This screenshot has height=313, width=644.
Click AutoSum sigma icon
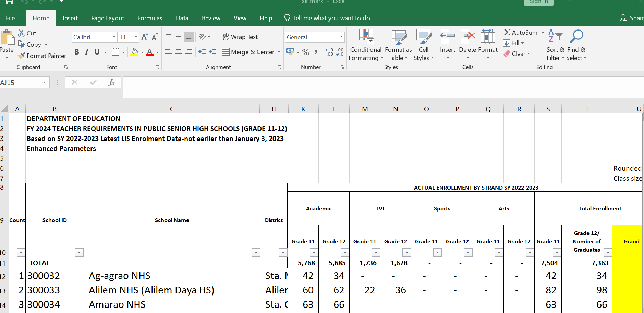(507, 32)
